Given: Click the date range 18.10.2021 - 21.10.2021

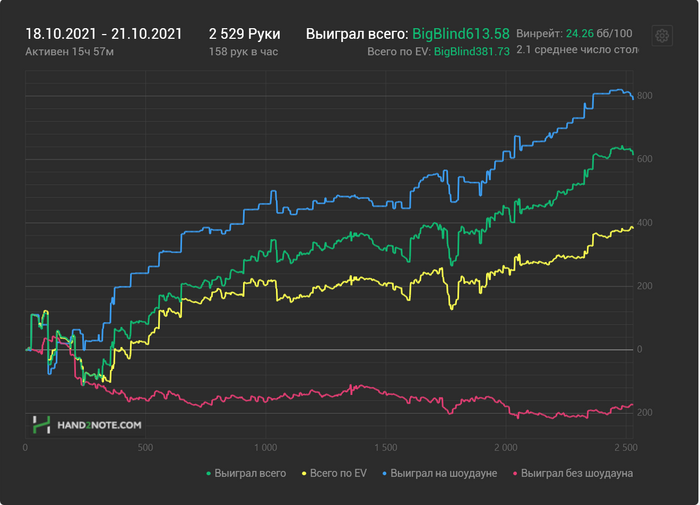Looking at the screenshot, I should point(104,34).
